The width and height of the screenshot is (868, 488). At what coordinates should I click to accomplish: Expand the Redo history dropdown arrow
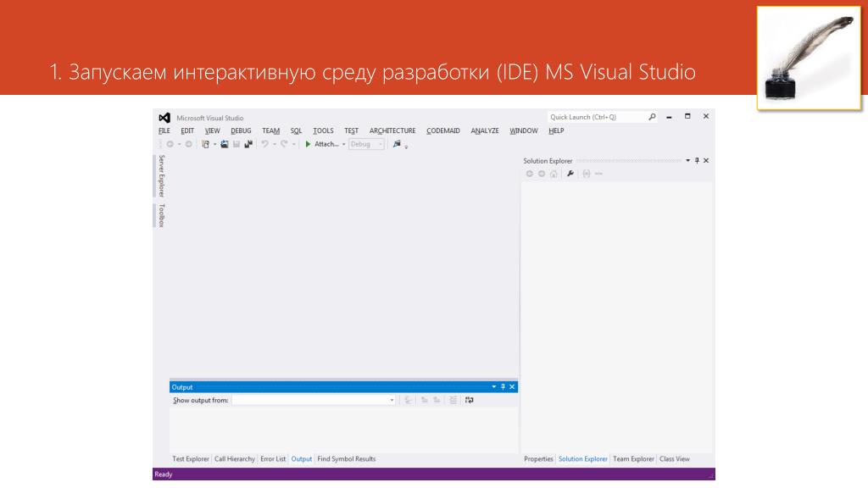(x=293, y=144)
